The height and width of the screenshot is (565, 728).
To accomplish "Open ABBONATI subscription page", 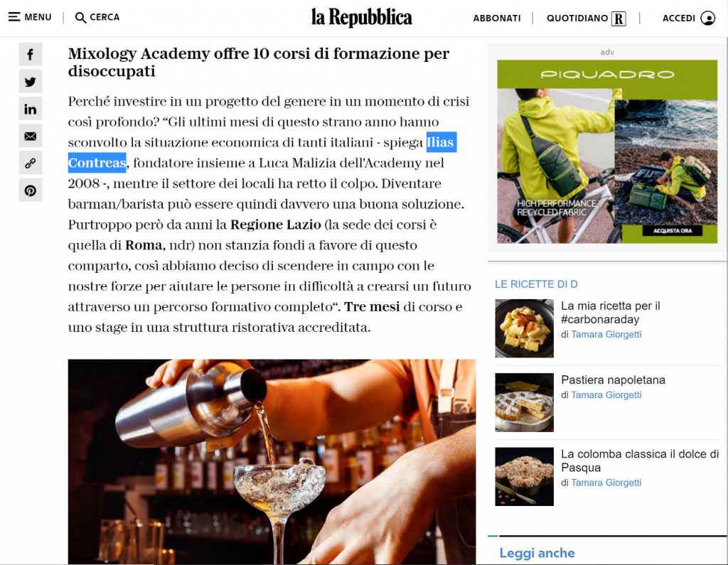I will (x=497, y=18).
